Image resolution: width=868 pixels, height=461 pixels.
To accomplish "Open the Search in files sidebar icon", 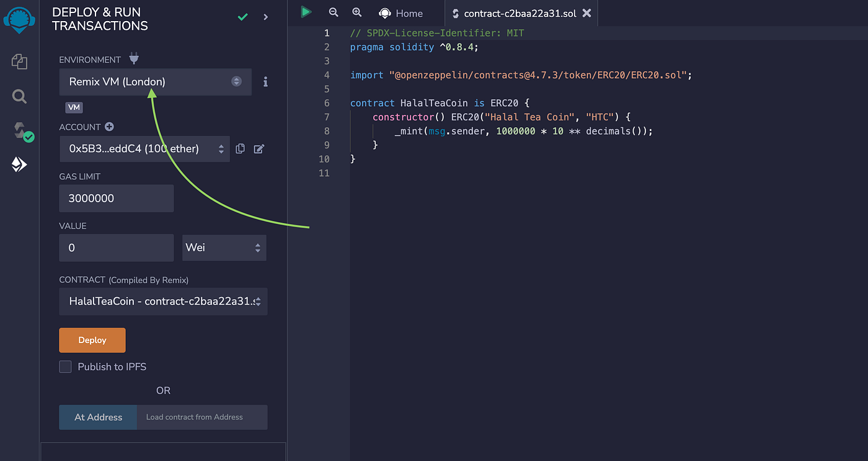I will click(x=19, y=96).
